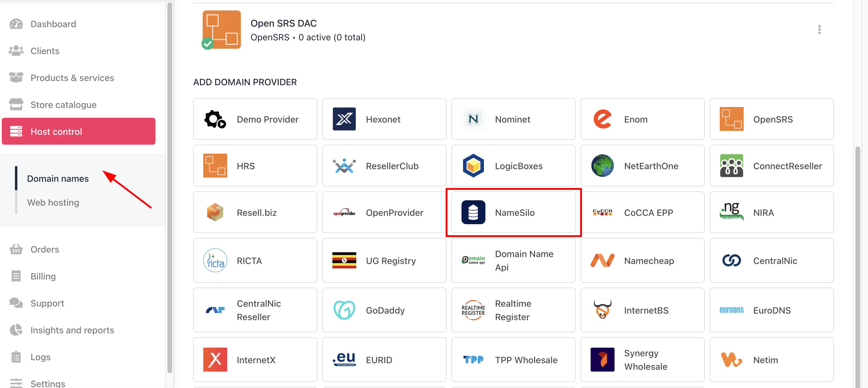
Task: Open the Open SRS DAC provider entry
Action: [513, 30]
